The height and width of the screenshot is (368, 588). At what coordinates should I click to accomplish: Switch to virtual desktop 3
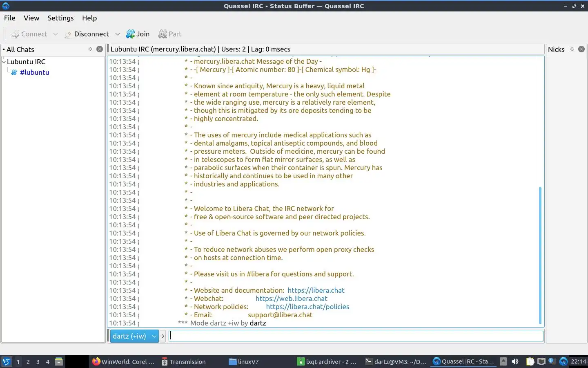[x=38, y=362]
